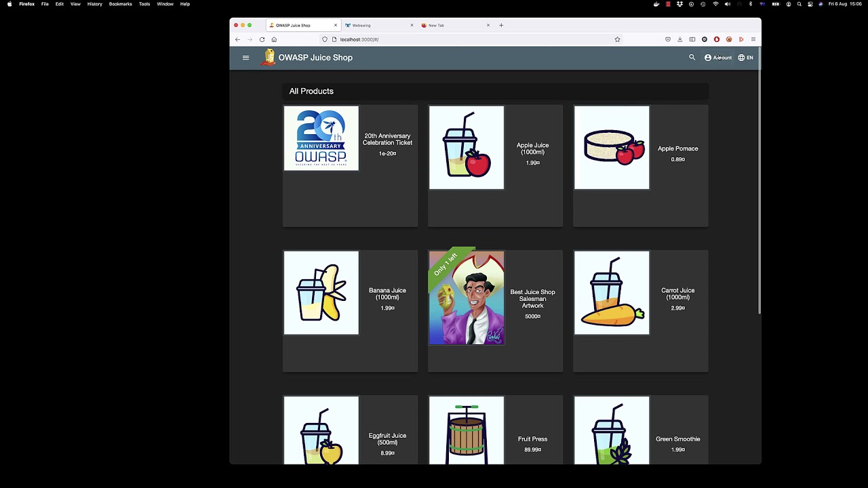Click the Wi-Fi status icon
Viewport: 868px width, 488px height.
pyautogui.click(x=715, y=4)
